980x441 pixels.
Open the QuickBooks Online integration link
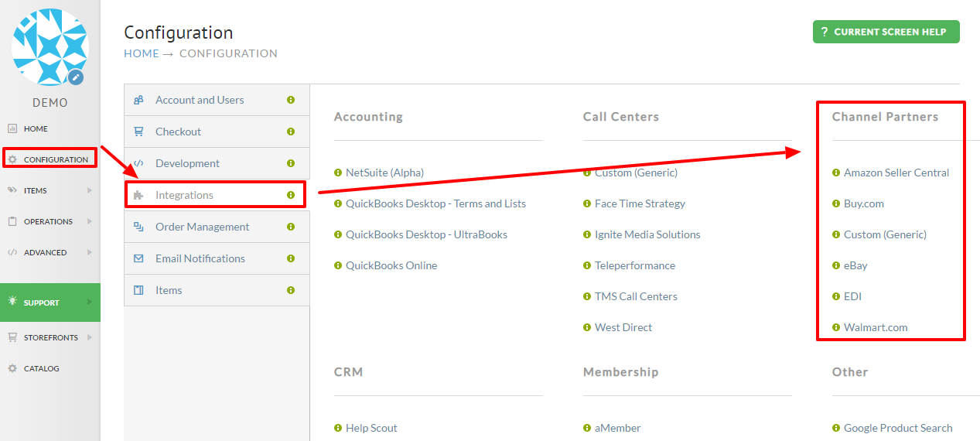click(391, 265)
